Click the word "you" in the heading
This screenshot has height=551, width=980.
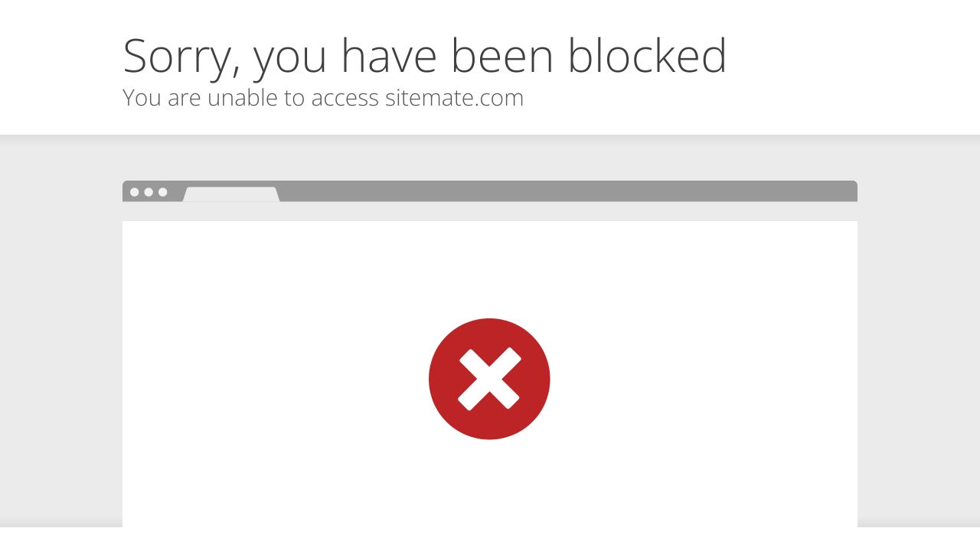click(292, 60)
